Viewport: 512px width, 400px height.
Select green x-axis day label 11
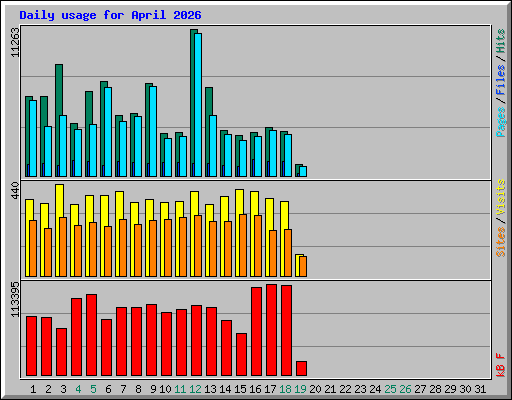(180, 389)
